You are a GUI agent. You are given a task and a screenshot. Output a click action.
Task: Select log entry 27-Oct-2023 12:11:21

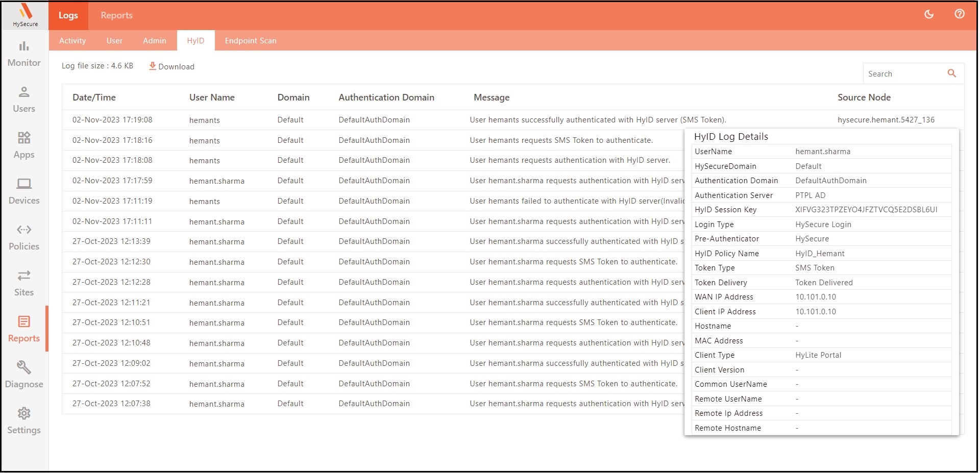coord(111,303)
